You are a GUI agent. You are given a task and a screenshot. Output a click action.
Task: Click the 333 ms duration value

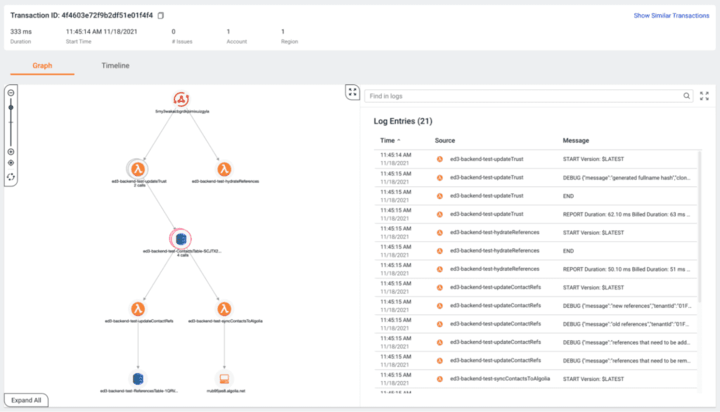click(x=21, y=32)
